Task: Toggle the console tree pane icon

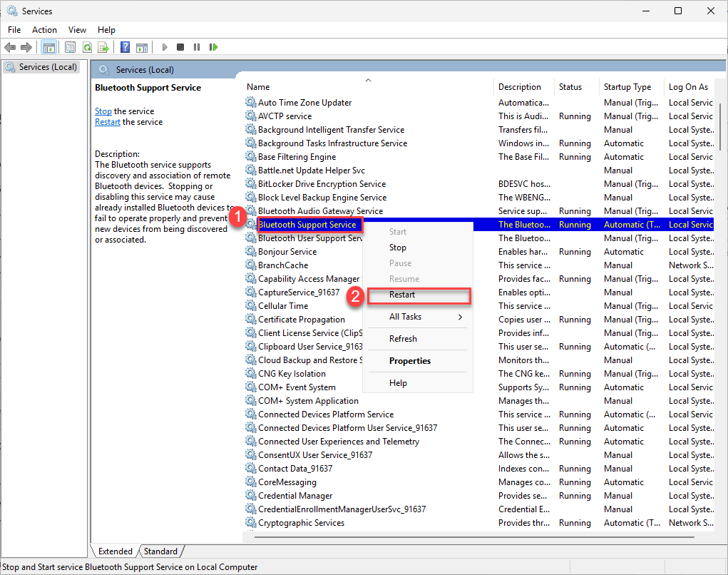Action: pyautogui.click(x=48, y=47)
